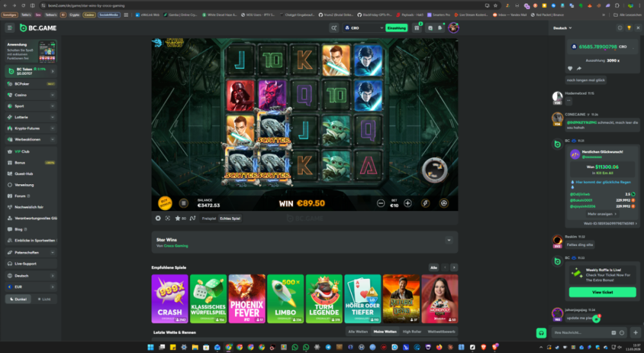
Task: Expand the Patenschaften sidebar section
Action: coord(31,253)
